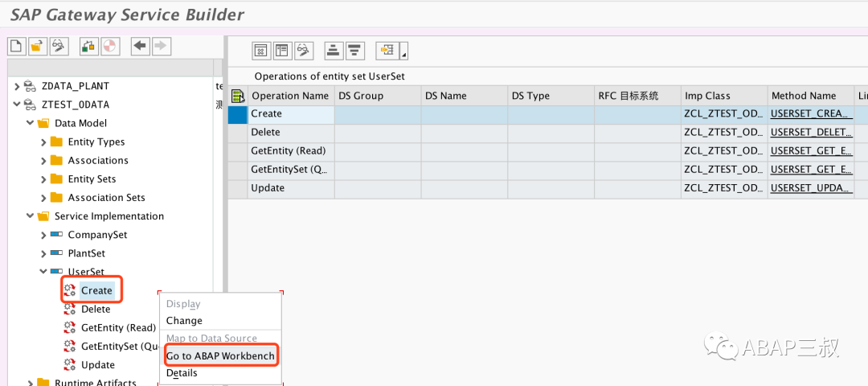Collapse the Service Implementation folder
The width and height of the screenshot is (868, 386).
pos(30,216)
